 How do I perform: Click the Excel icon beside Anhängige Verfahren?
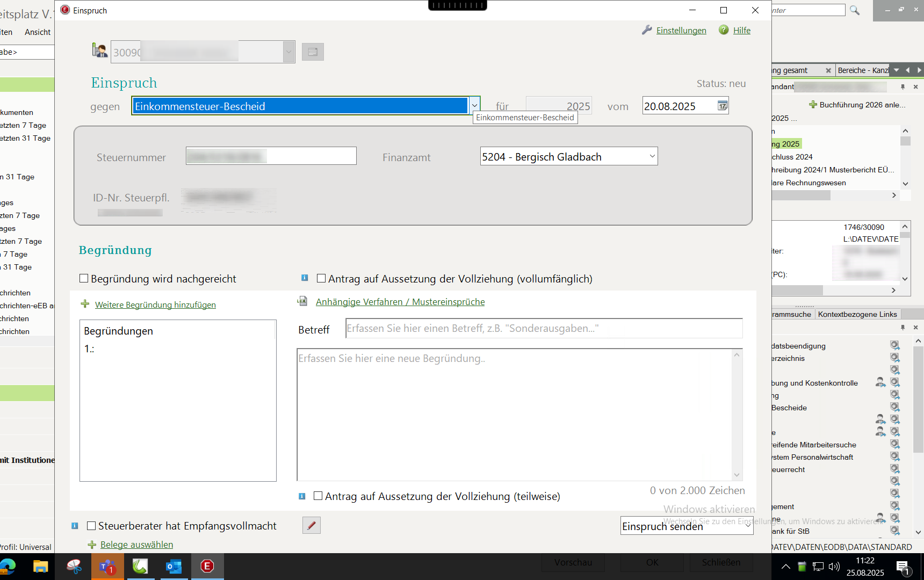302,301
